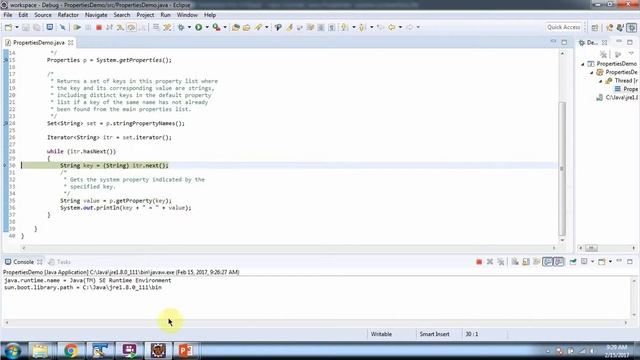Click the Debug bug icon in toolbar
640x360 pixels.
click(181, 27)
